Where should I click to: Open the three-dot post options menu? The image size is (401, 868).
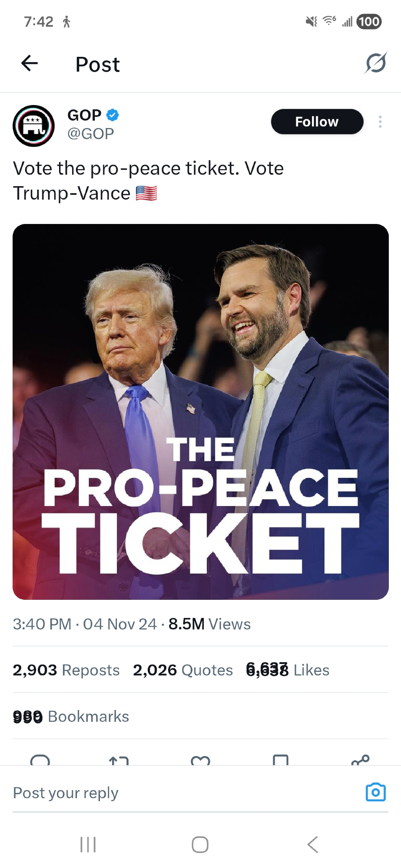[380, 122]
